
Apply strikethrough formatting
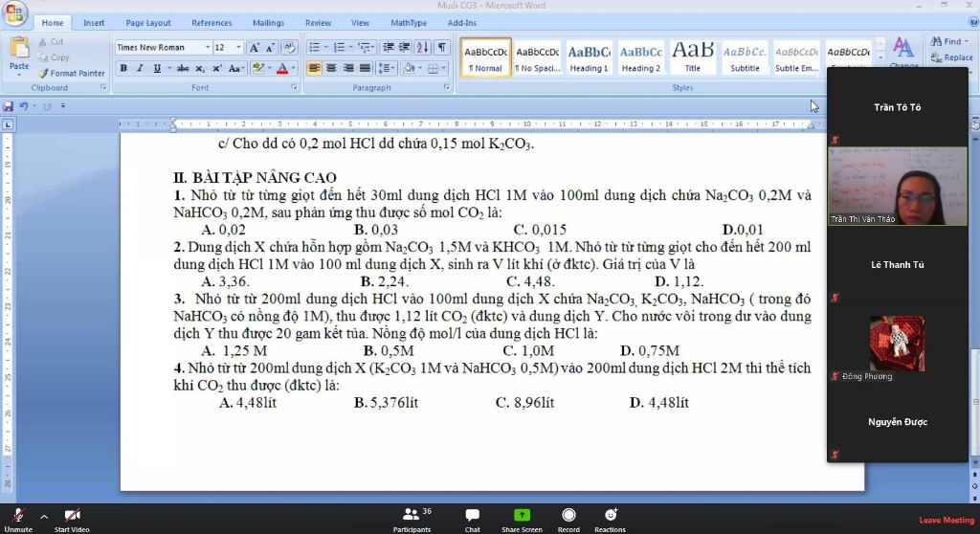point(183,68)
